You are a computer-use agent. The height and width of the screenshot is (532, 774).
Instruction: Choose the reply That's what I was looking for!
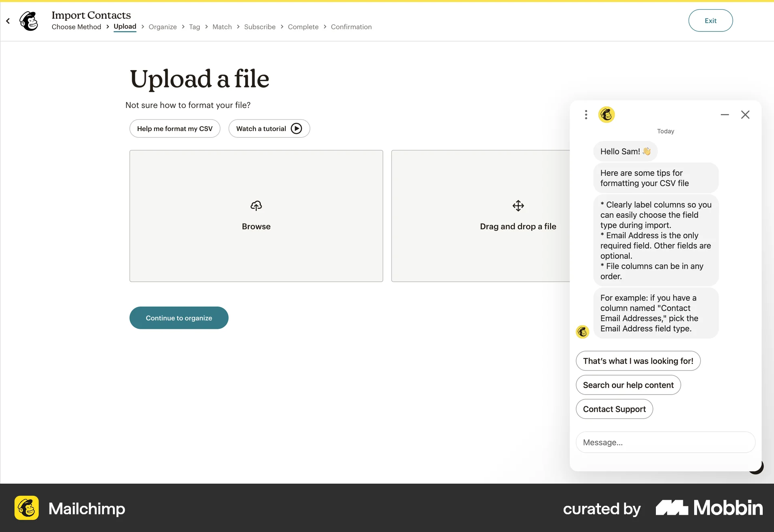[638, 361]
